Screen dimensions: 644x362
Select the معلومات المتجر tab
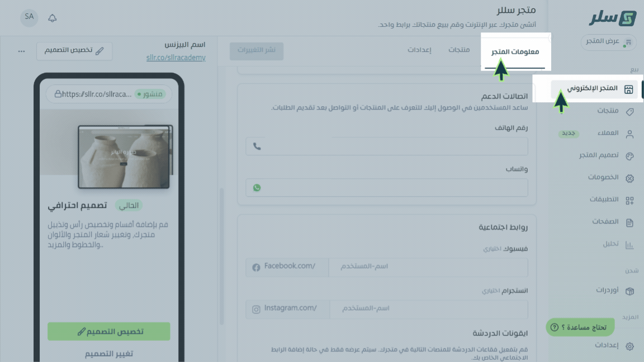[515, 52]
